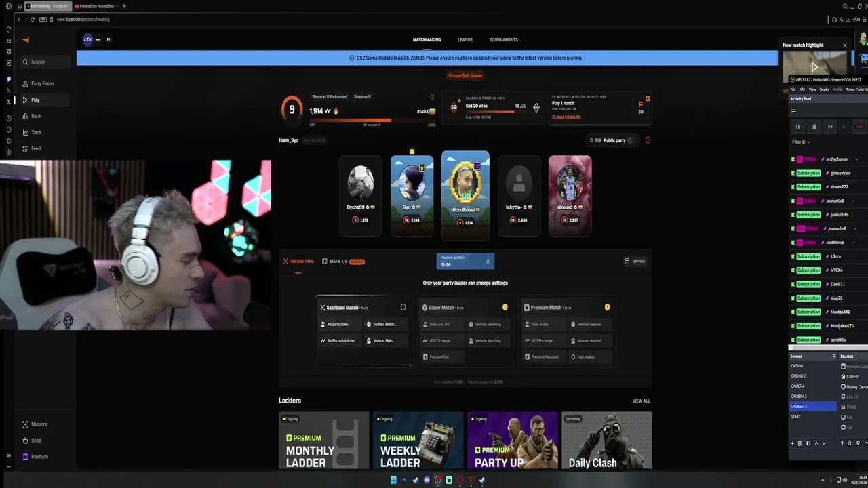This screenshot has width=868, height=488.
Task: Select the CAMERA 2 scene in OBS
Action: coord(812,407)
